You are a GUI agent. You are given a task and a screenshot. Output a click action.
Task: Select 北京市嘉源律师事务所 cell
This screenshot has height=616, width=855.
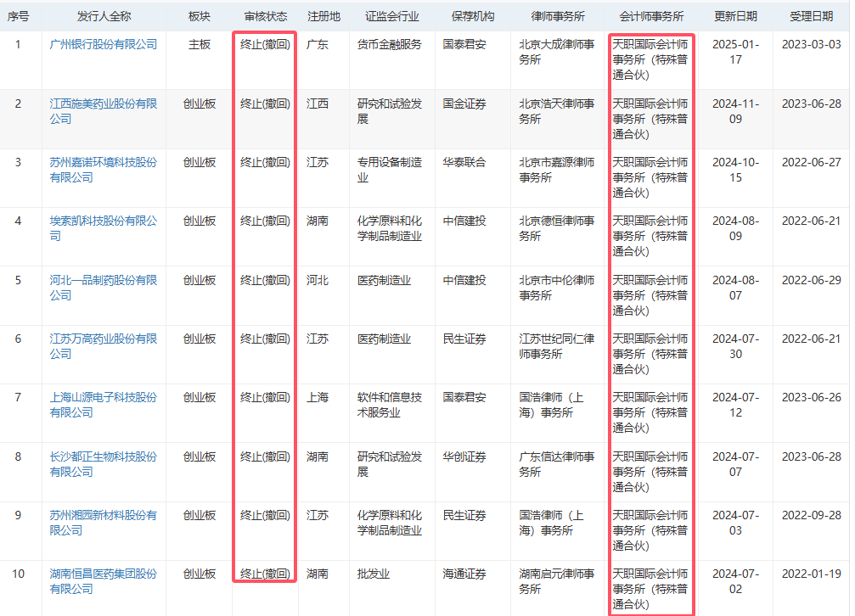click(557, 170)
